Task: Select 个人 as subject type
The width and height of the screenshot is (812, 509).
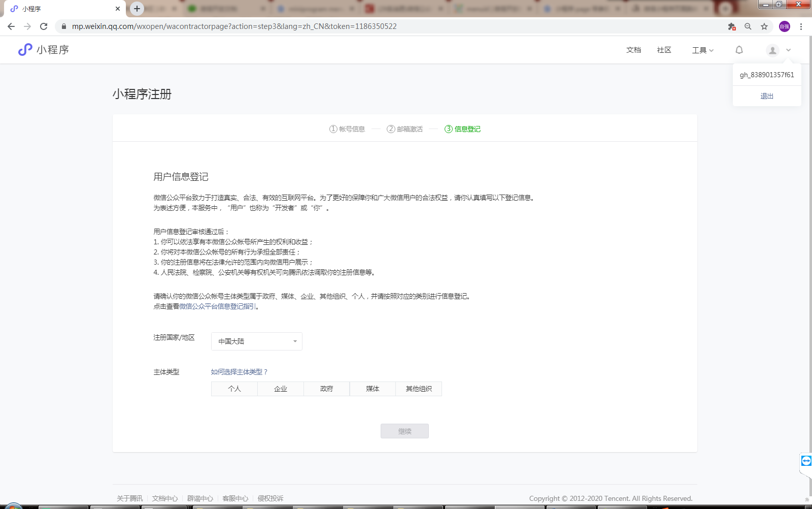Action: 234,389
